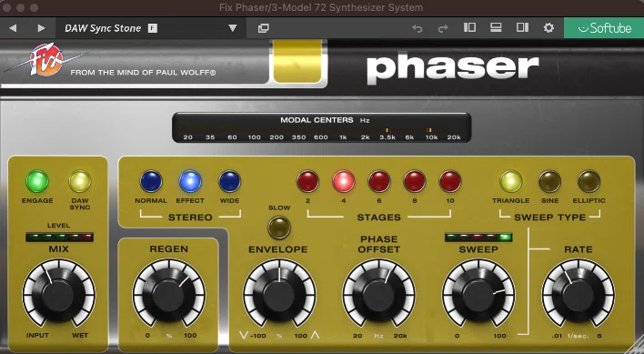Image resolution: width=644 pixels, height=354 pixels.
Task: Click the REGEN knob
Action: click(168, 295)
